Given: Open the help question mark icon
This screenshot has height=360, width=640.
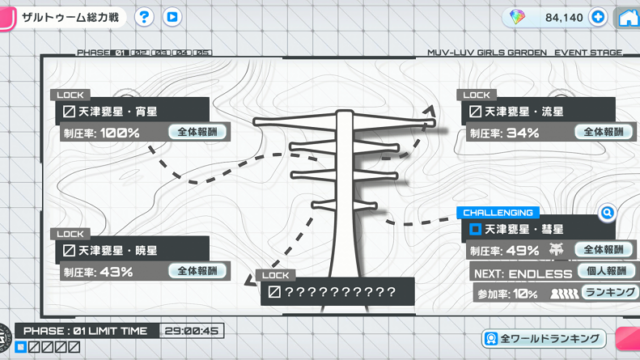Looking at the screenshot, I should click(144, 17).
